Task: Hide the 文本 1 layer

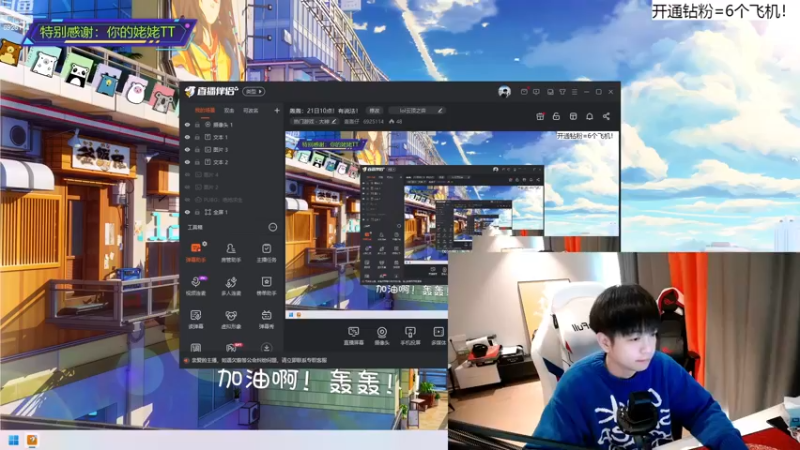Action: 187,137
